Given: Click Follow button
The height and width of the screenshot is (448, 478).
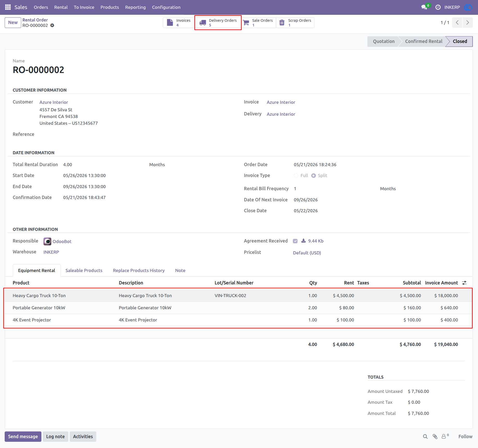Looking at the screenshot, I should [465, 437].
